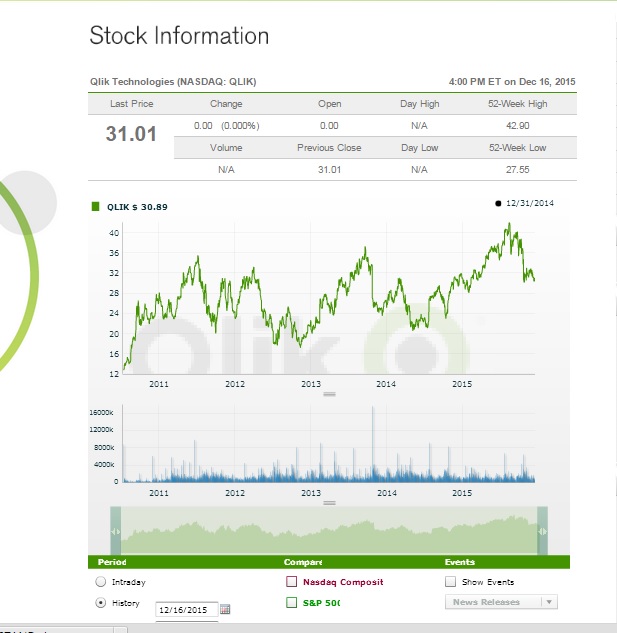Click the Stock Information heading
Viewport: 617px width, 633px height.
[x=179, y=37]
